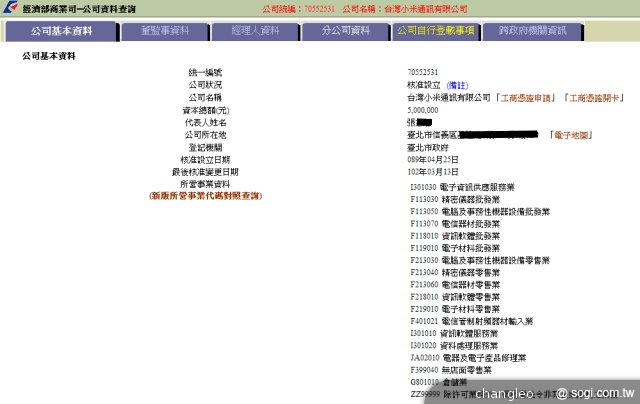Click the F118010 資訊軟體批發業 row
The image size is (640, 404).
click(x=455, y=236)
